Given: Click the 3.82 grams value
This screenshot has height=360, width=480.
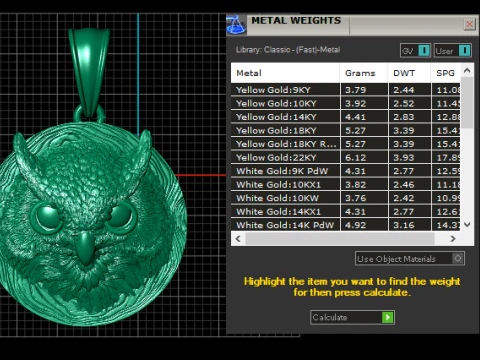Looking at the screenshot, I should click(x=355, y=184).
